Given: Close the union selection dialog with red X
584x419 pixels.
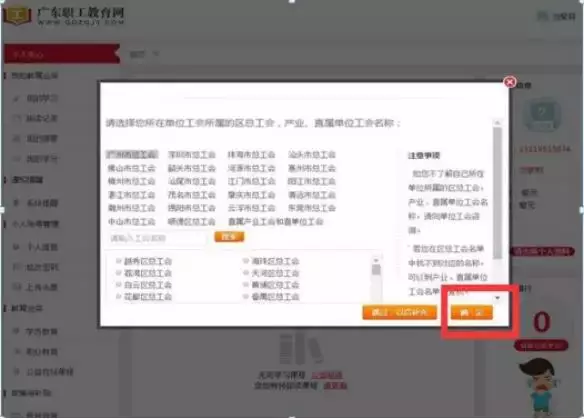Looking at the screenshot, I should 510,82.
